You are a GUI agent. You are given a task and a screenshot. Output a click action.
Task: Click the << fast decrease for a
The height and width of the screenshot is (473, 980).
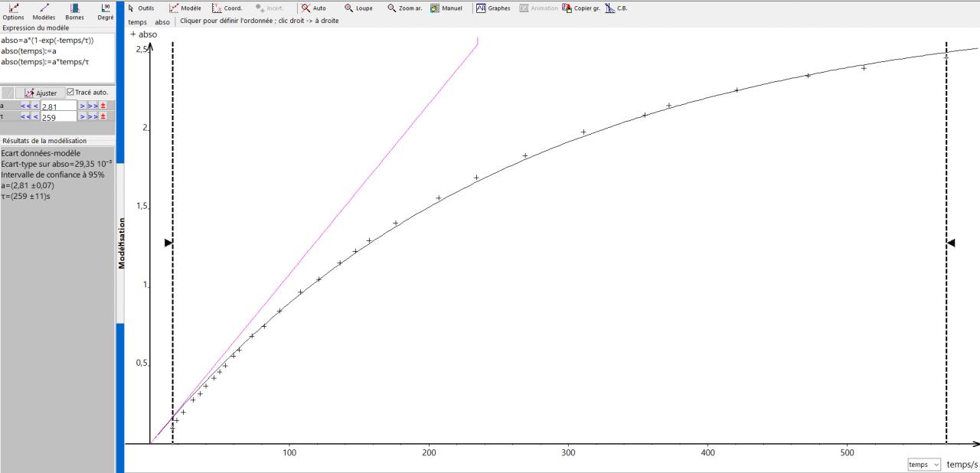26,106
